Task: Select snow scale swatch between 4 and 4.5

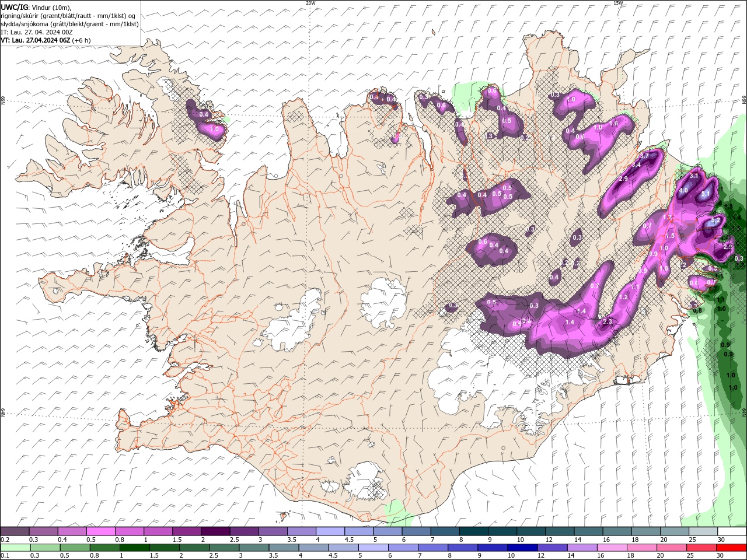Action: pyautogui.click(x=330, y=531)
